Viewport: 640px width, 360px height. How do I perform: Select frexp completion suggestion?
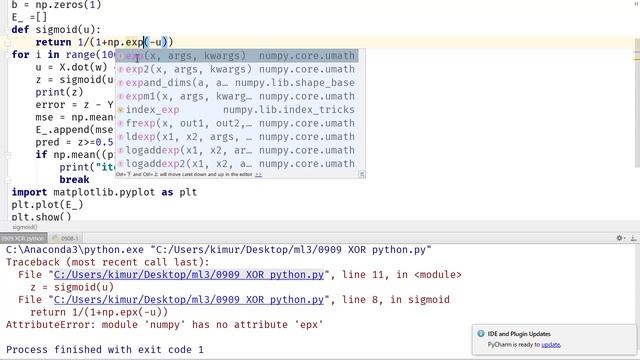pos(237,123)
